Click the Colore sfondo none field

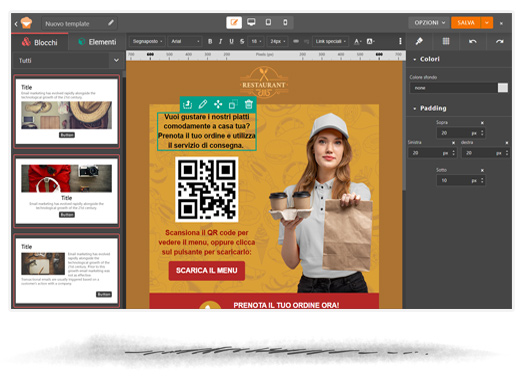(x=454, y=88)
